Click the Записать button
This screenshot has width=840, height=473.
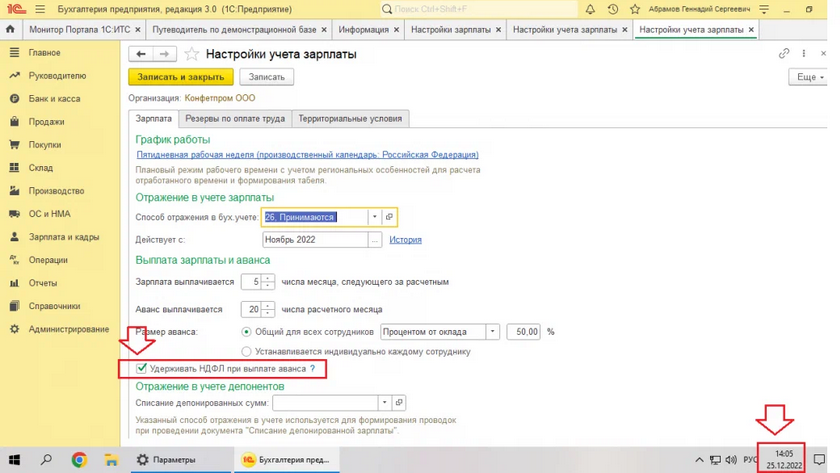(266, 77)
